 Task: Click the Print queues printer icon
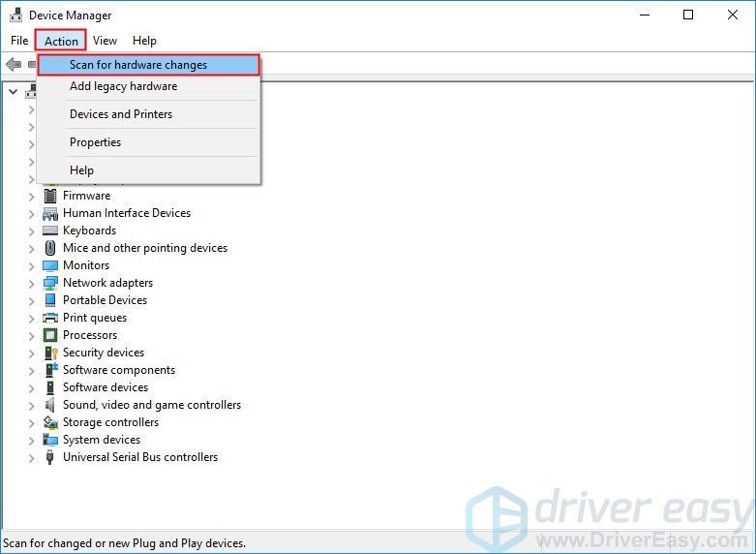click(x=50, y=318)
